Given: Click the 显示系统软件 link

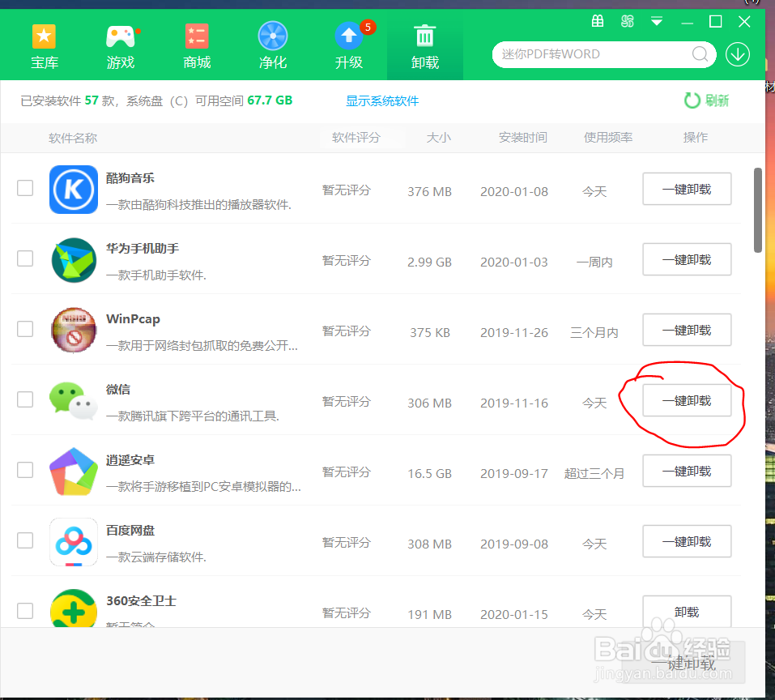Looking at the screenshot, I should click(382, 100).
